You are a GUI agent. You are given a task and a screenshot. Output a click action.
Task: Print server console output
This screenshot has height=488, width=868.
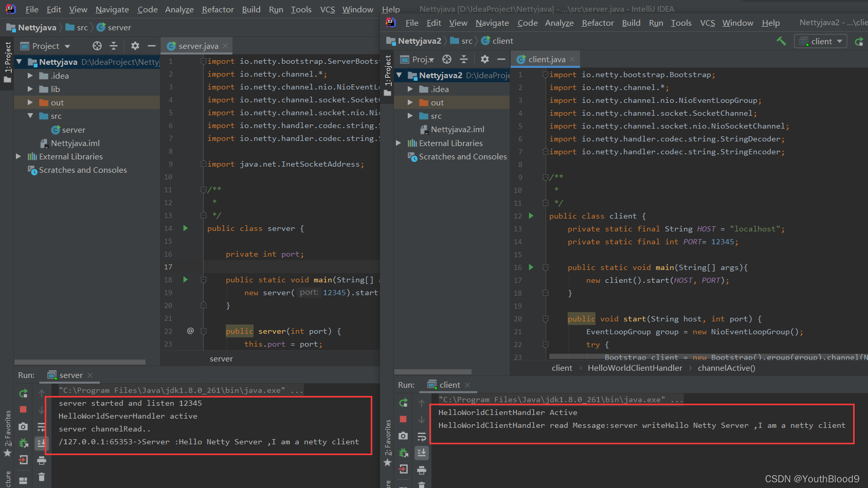[42, 461]
